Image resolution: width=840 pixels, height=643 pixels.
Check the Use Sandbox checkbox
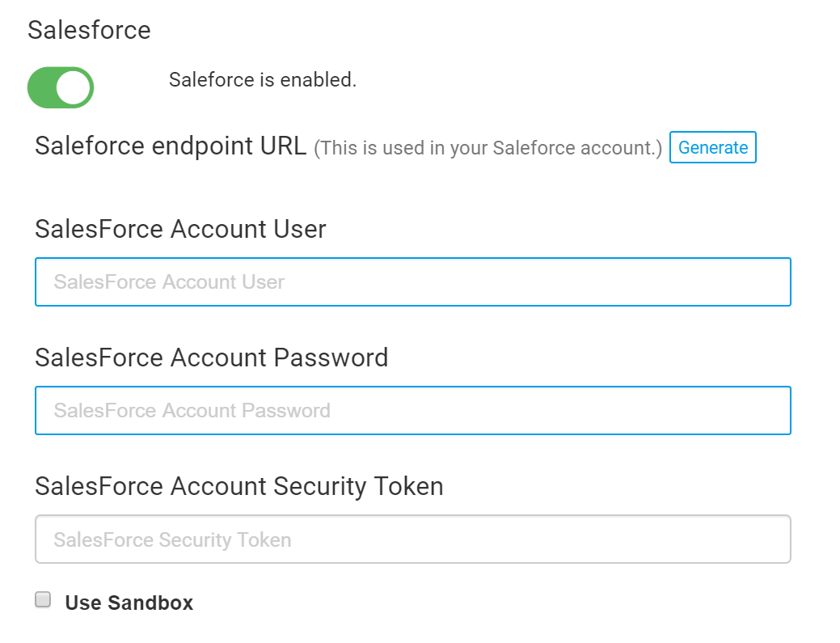43,599
